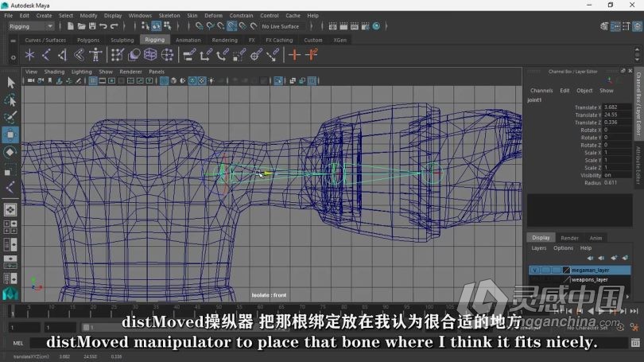This screenshot has width=644, height=362.
Task: Open the Attribute Editor side tab
Action: (x=638, y=165)
